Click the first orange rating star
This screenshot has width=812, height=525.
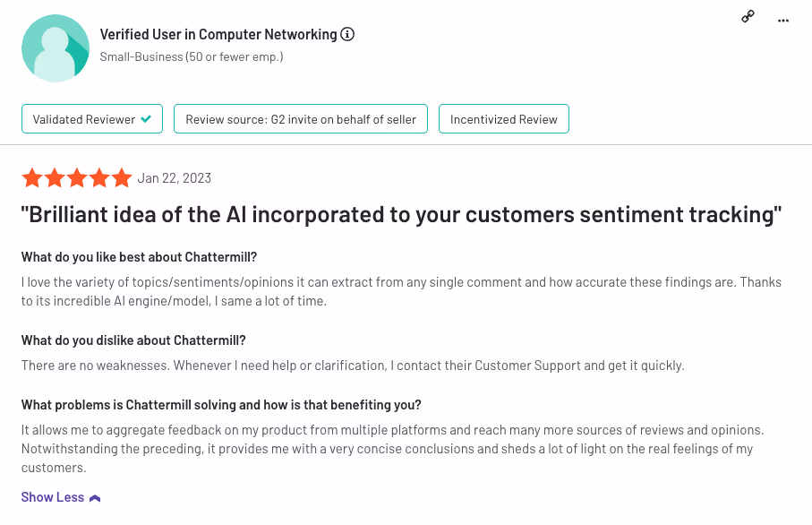[x=32, y=177]
